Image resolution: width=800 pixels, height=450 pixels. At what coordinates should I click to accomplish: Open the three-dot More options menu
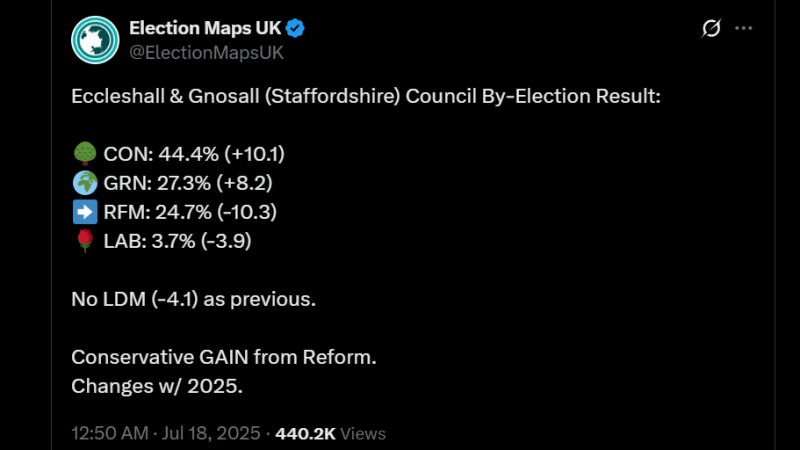(x=743, y=29)
